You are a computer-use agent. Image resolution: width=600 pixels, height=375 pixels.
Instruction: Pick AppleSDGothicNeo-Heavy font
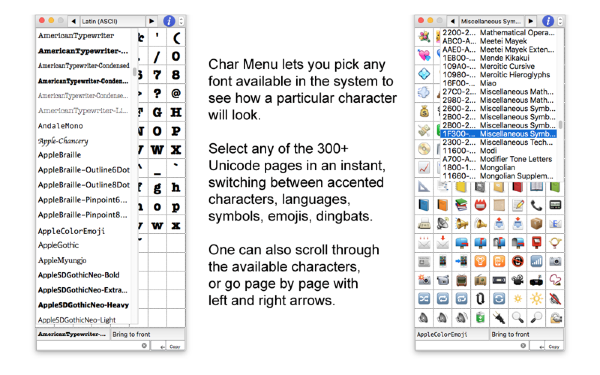tap(83, 305)
